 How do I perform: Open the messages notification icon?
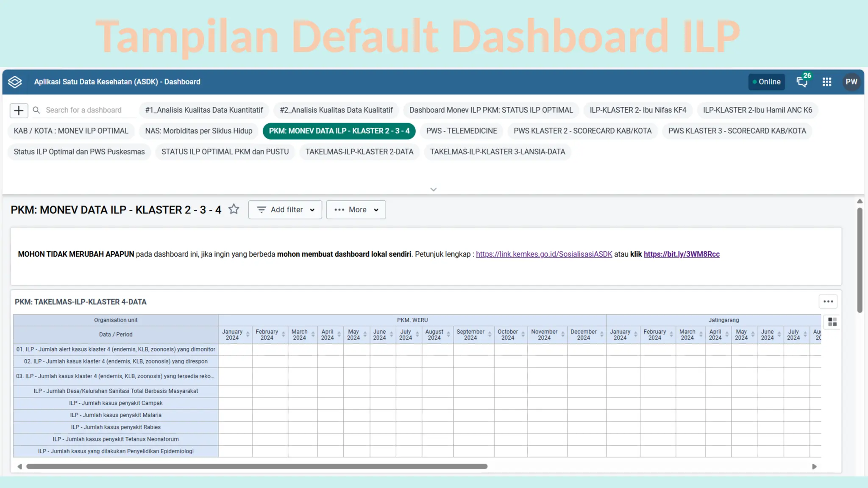click(x=802, y=82)
